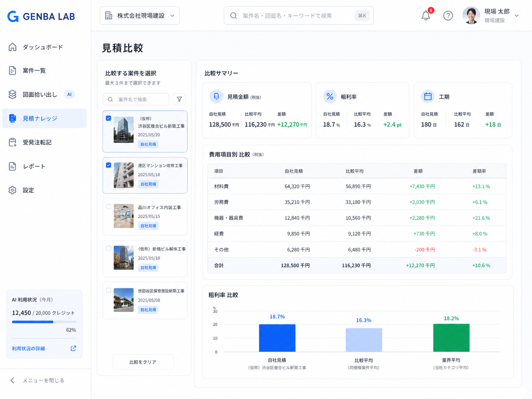Click the left arrow beside メニューを閉じる

12,380
